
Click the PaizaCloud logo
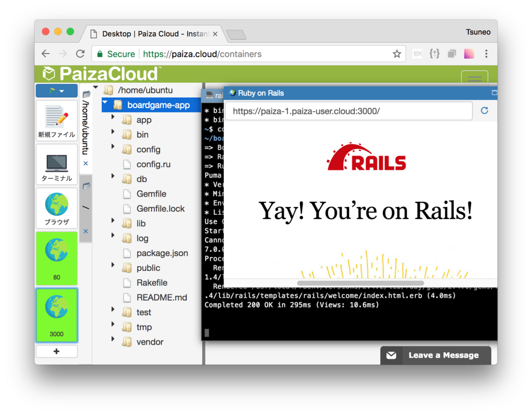tap(101, 74)
